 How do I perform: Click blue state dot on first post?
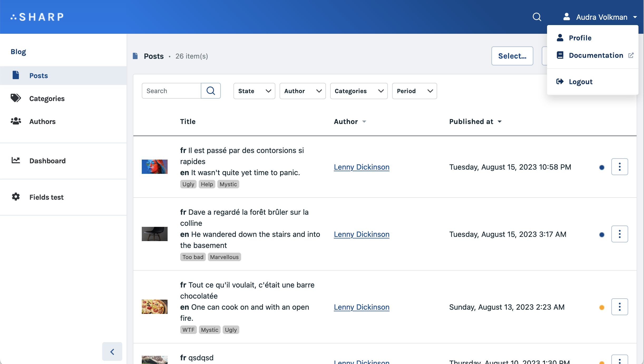tap(602, 167)
